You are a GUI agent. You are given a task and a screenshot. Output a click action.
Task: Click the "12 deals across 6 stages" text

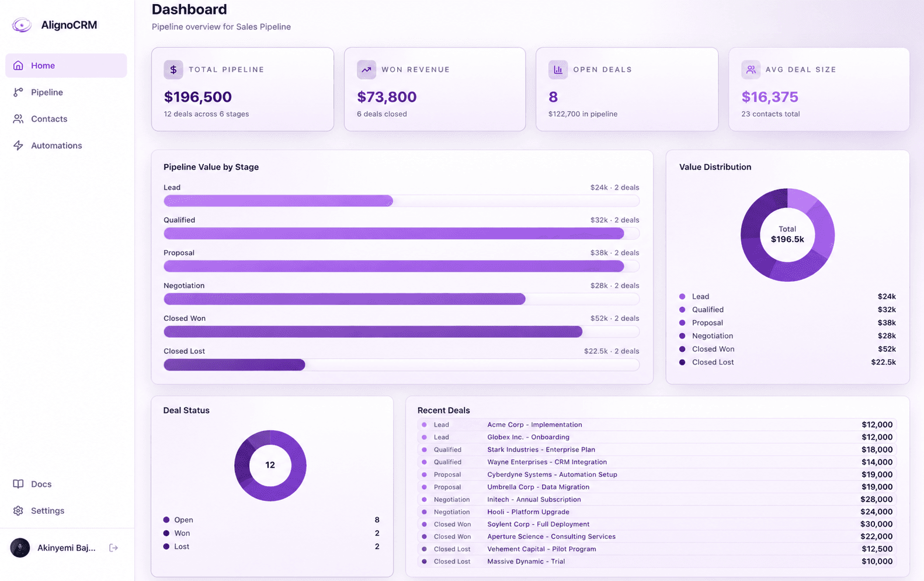click(x=206, y=114)
